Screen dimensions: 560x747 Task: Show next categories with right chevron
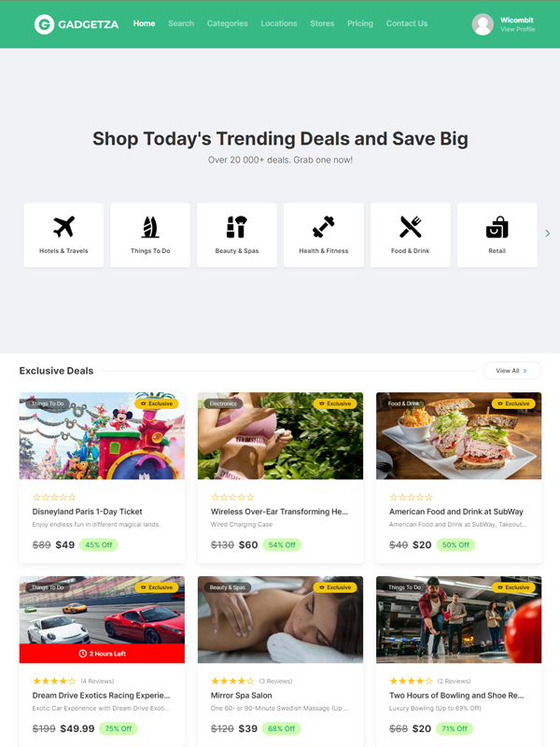548,233
